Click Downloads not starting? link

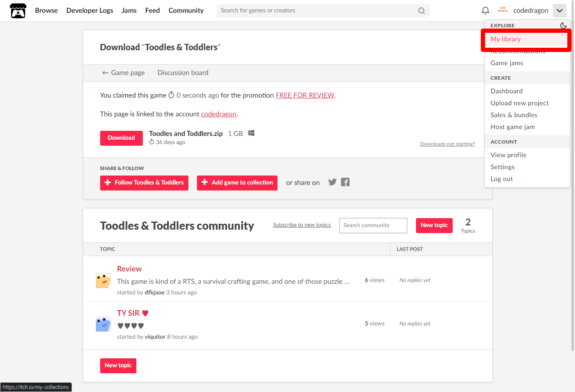448,144
